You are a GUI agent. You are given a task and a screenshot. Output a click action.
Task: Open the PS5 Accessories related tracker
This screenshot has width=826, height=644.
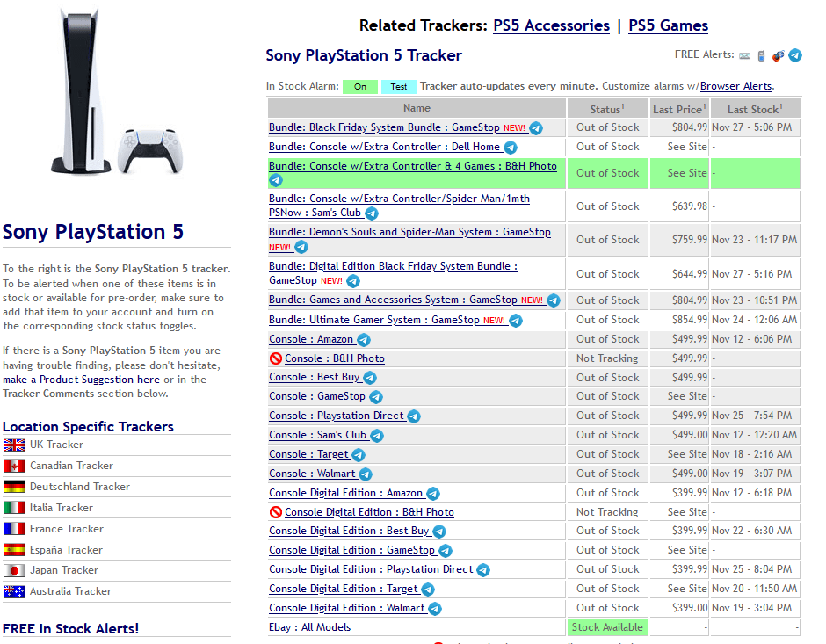point(551,25)
